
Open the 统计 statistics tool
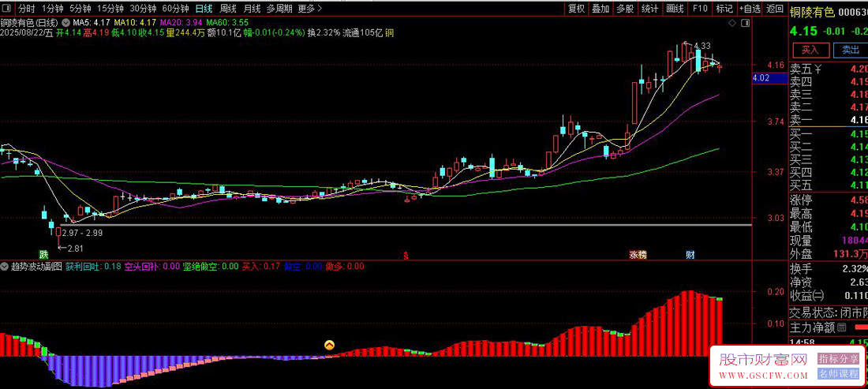coord(650,9)
